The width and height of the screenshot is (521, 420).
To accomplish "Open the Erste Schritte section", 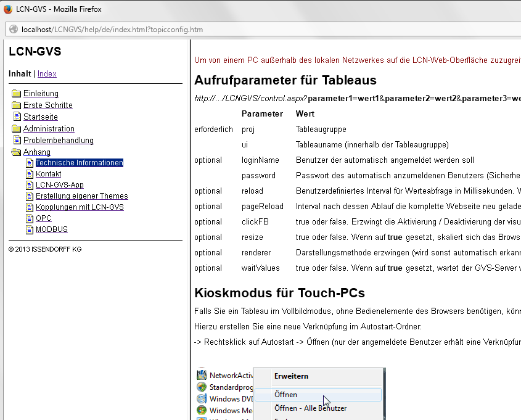I will (48, 105).
